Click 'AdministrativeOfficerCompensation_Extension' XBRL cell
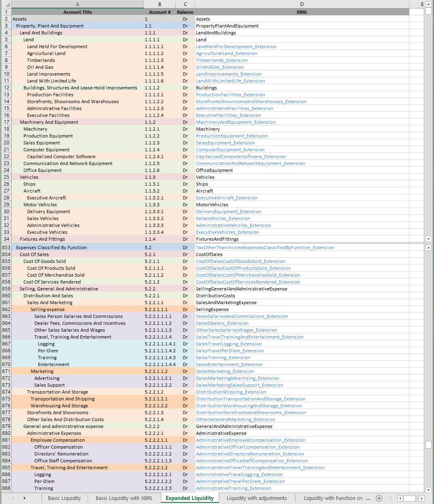The width and height of the screenshot is (434, 504). point(302,447)
